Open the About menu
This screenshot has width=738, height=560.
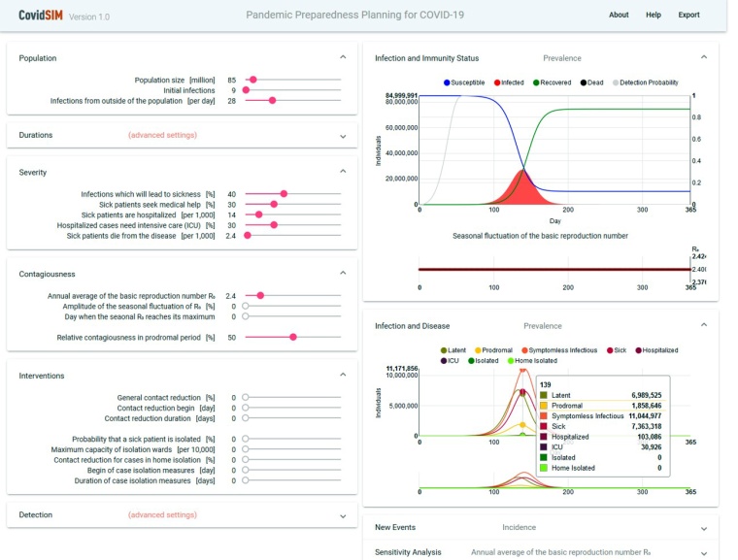[x=619, y=16]
